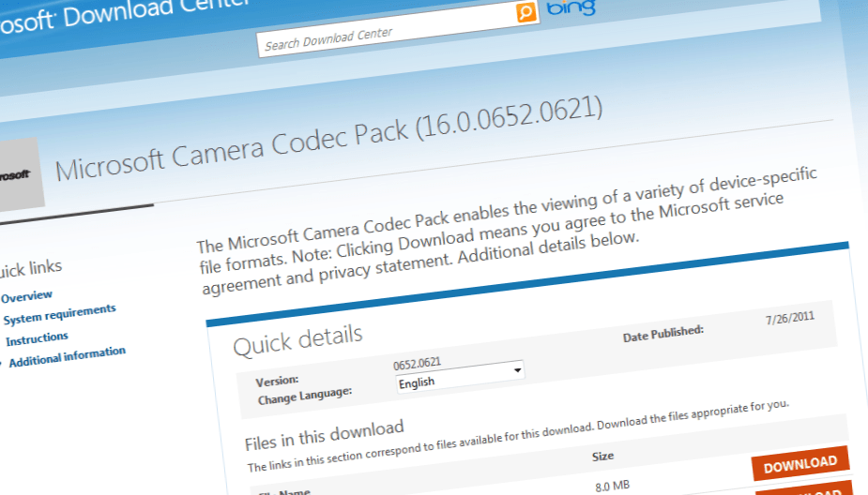This screenshot has height=495, width=868.
Task: Click the 7/26/2011 published date
Action: point(790,319)
